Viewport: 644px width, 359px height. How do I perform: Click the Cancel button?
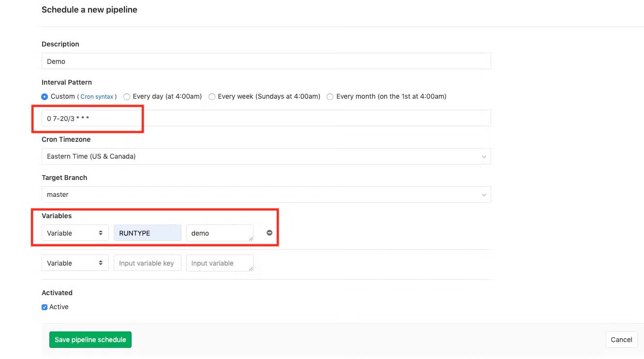(x=622, y=340)
